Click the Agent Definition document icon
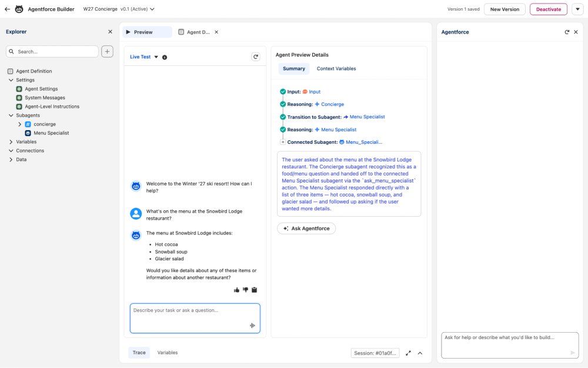The height and width of the screenshot is (368, 588). pyautogui.click(x=10, y=71)
